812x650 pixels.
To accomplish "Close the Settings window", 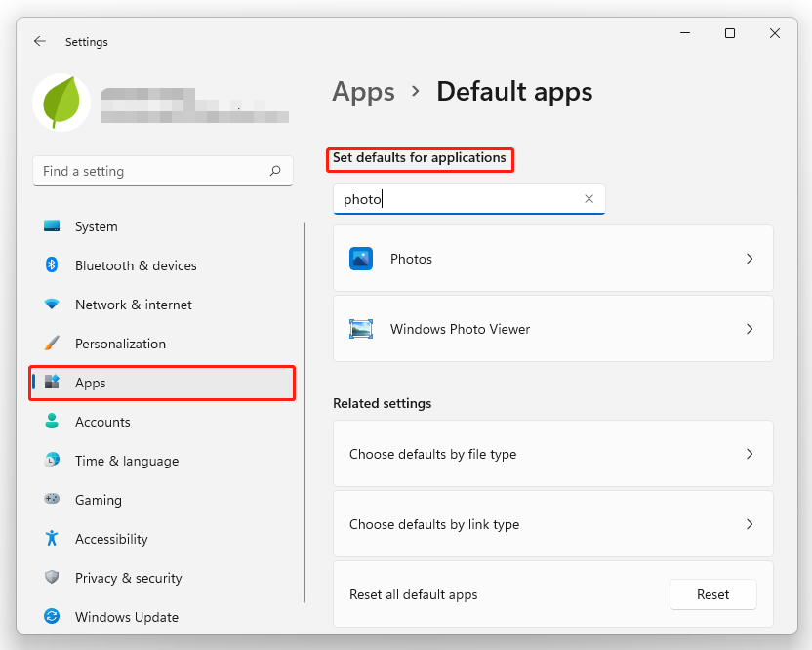I will [x=775, y=33].
